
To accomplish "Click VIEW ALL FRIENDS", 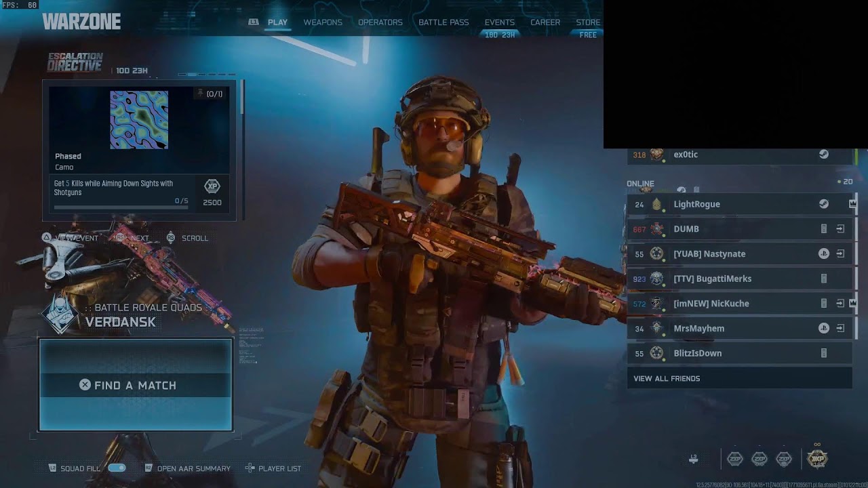I will 739,378.
